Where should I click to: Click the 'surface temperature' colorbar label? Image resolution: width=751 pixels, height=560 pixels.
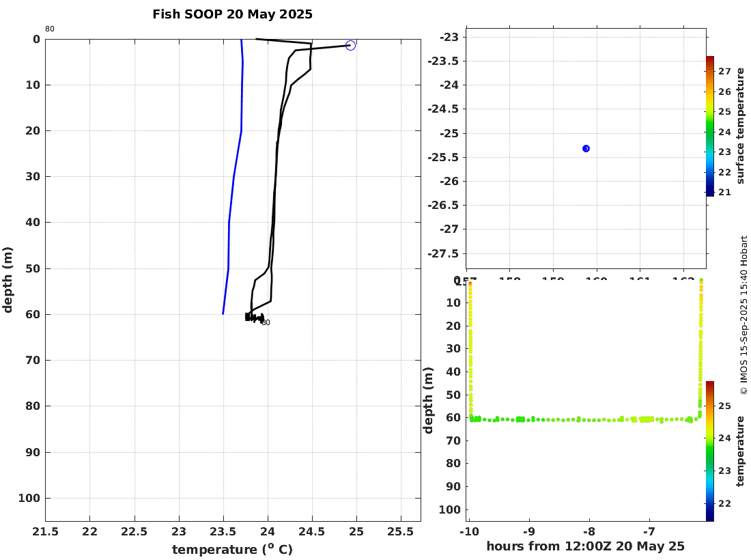click(x=741, y=126)
